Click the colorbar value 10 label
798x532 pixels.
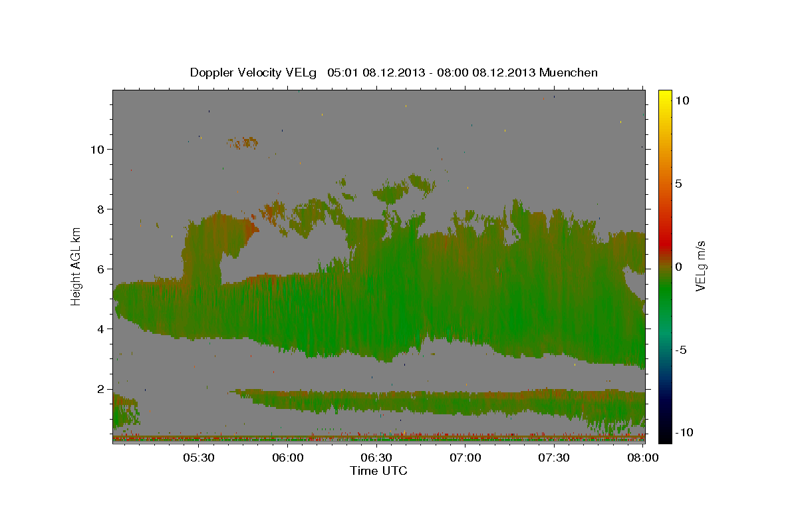682,100
